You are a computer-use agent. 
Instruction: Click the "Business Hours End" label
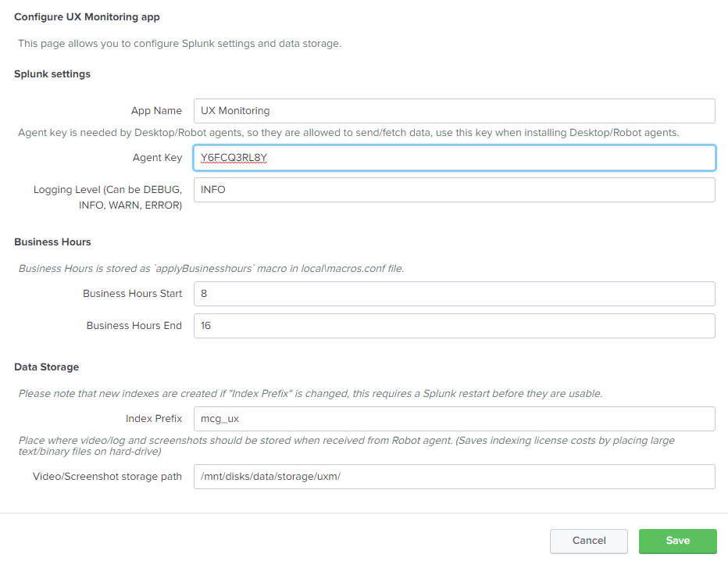[x=134, y=326]
